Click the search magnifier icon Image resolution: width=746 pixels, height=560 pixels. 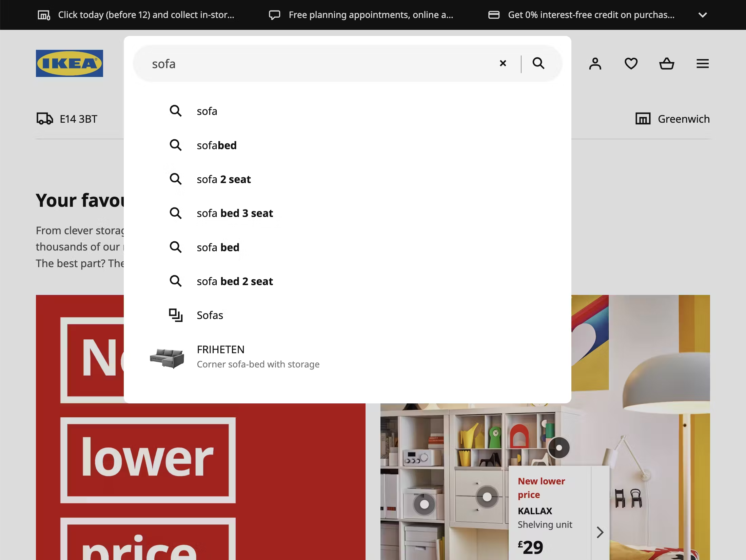point(538,63)
